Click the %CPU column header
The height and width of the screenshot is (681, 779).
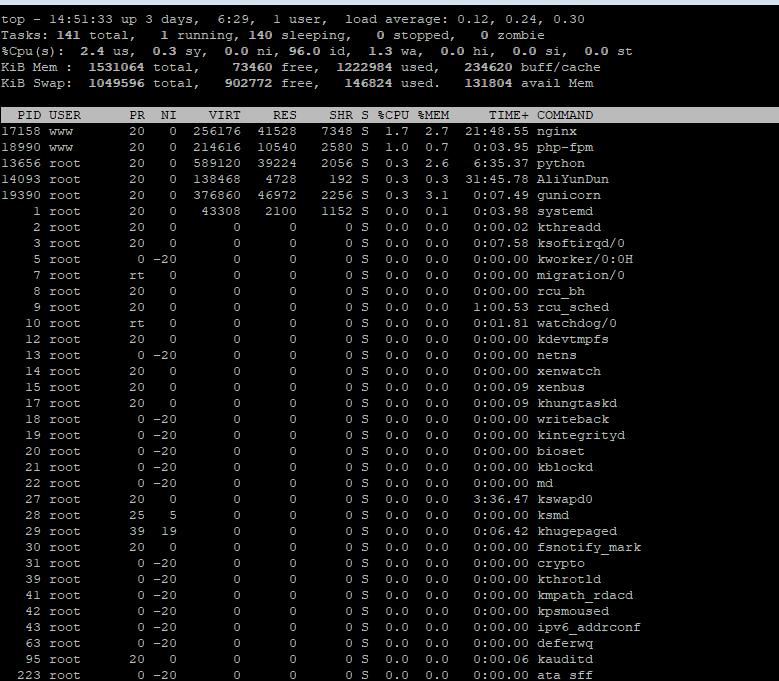[x=393, y=115]
